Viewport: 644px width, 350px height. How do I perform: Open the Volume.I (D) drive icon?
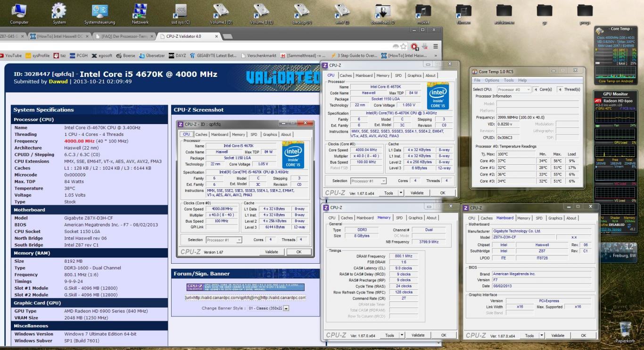tap(221, 13)
